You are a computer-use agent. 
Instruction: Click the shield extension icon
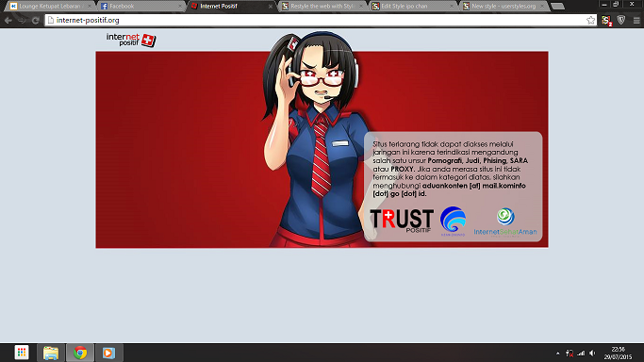621,20
